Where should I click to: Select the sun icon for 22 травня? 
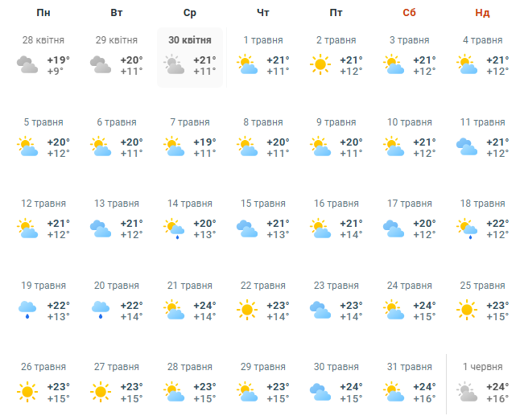pyautogui.click(x=247, y=310)
